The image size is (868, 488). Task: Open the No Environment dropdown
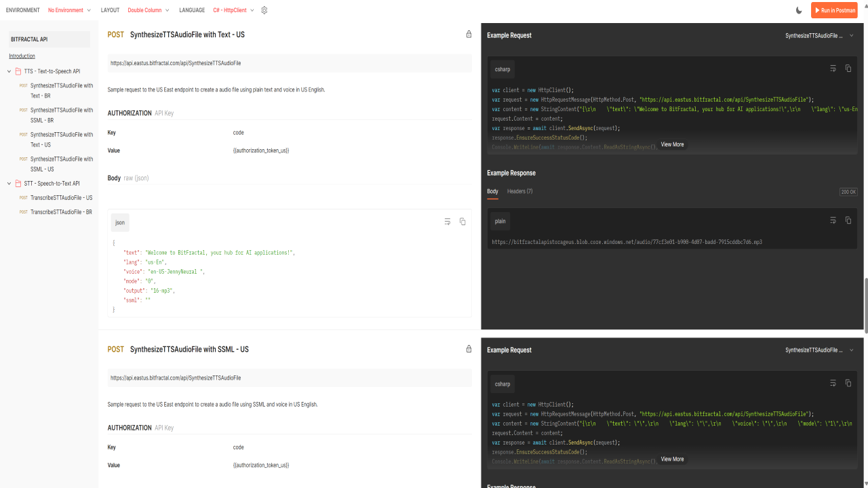(69, 10)
